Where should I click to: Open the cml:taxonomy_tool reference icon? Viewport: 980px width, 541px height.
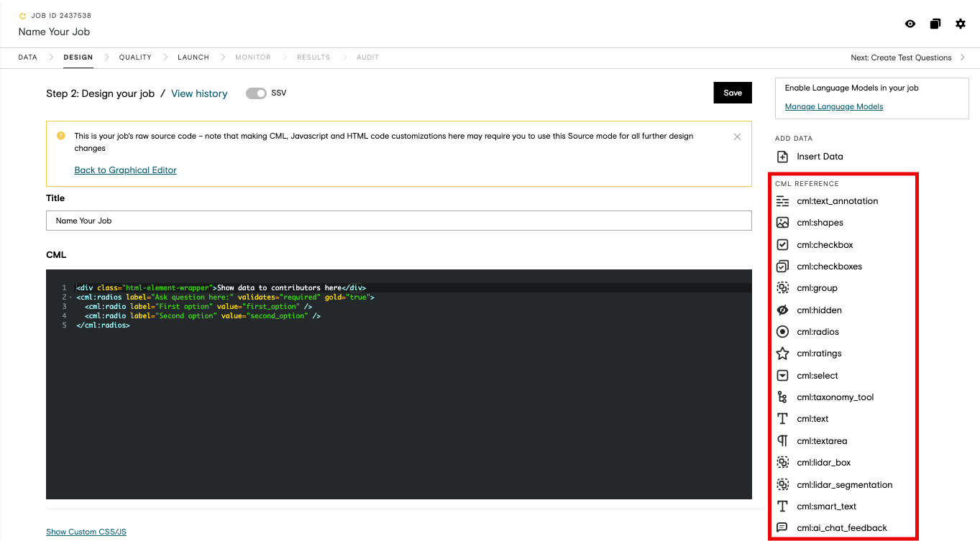click(x=782, y=397)
